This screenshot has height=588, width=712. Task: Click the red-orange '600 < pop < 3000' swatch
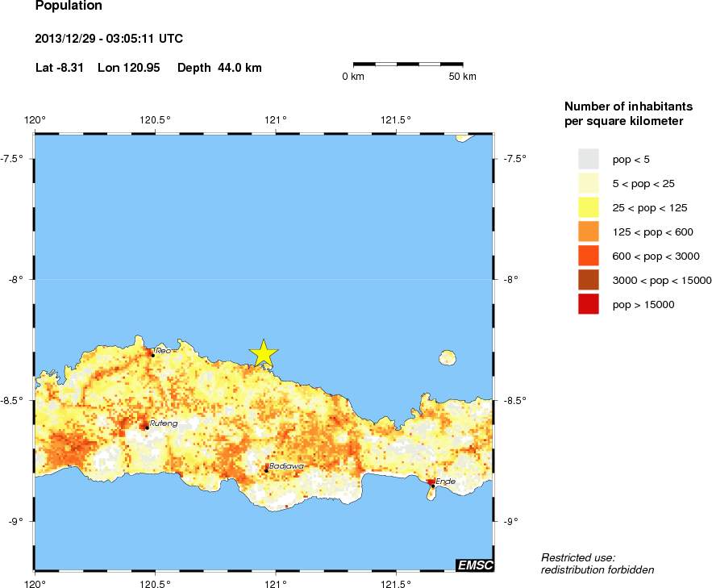click(x=589, y=256)
